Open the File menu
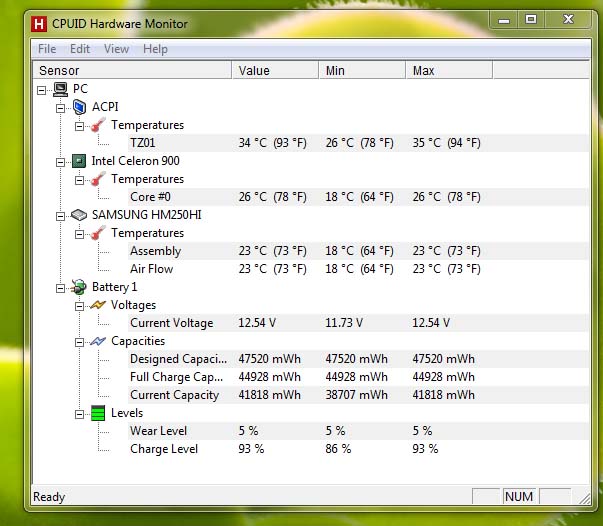Viewport: 603px width, 526px height. coord(47,49)
